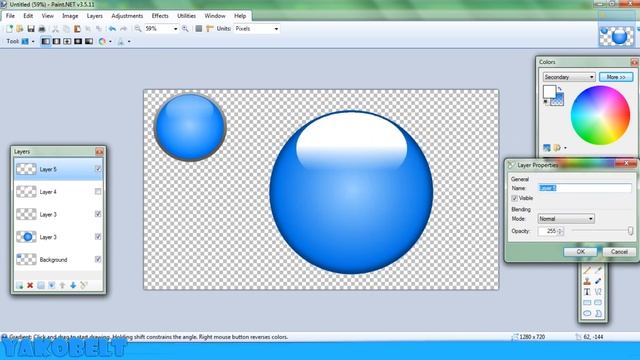640x360 pixels.
Task: Pick a color from the color wheel
Action: tap(600, 115)
